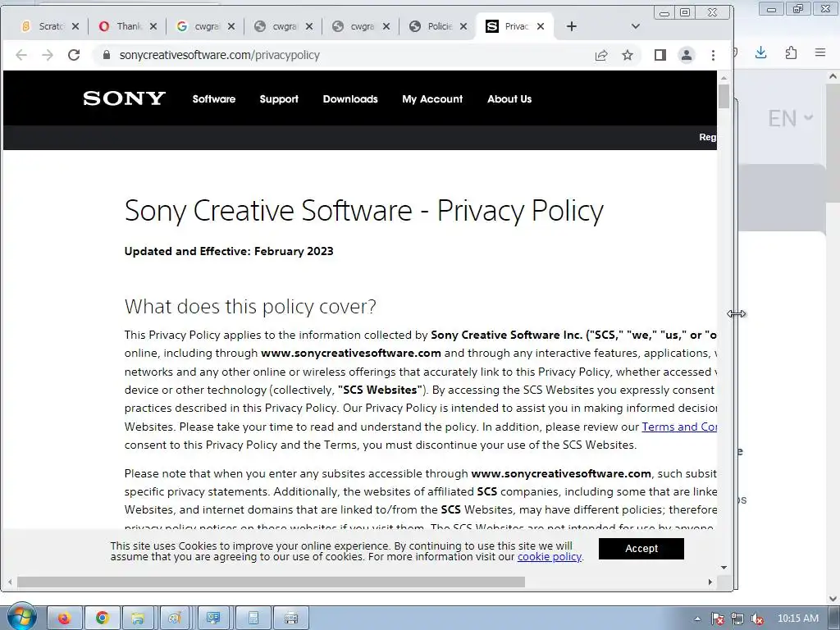Open Paint from the taskbar

(176, 619)
